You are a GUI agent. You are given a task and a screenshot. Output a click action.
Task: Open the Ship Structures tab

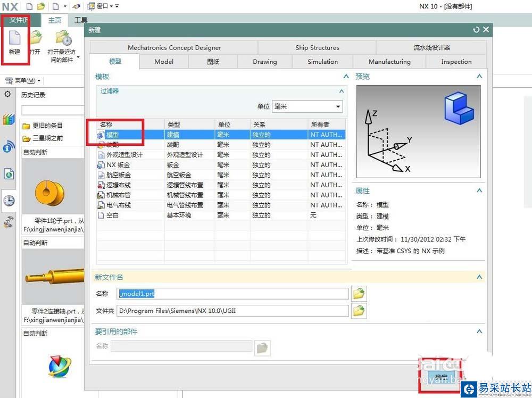317,47
